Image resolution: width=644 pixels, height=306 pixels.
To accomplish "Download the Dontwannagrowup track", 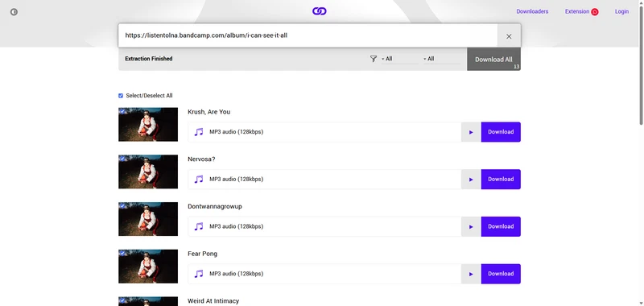I will click(x=501, y=226).
